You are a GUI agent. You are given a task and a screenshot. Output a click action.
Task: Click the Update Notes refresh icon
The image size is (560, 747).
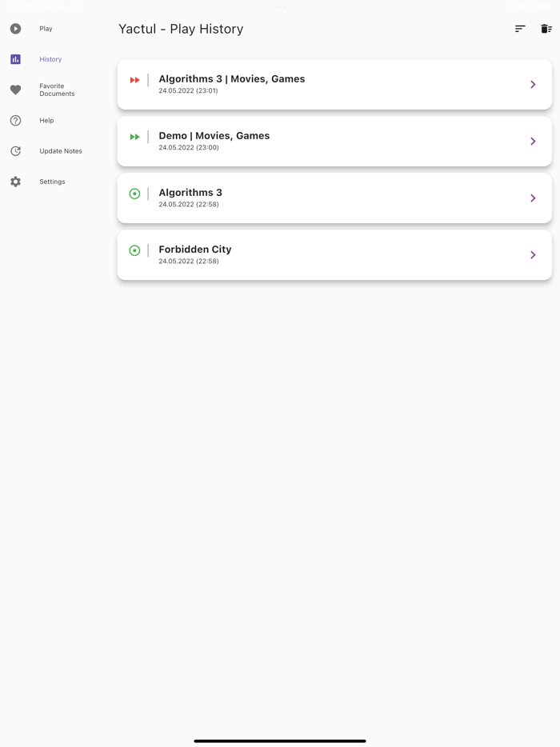pos(15,151)
